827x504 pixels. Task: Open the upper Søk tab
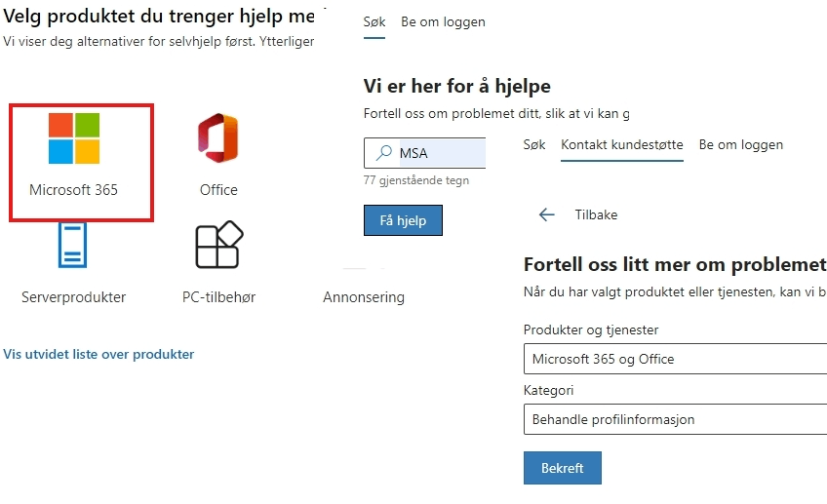374,22
